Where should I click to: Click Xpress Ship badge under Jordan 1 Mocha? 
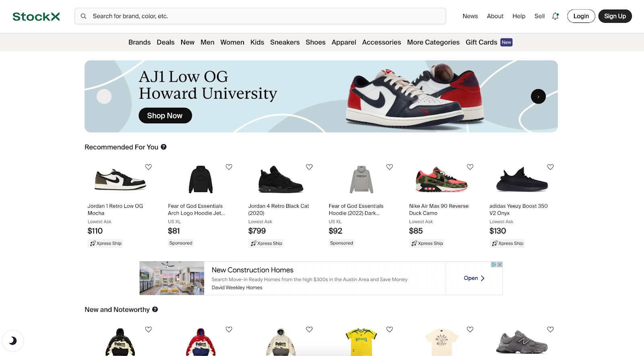click(x=105, y=243)
